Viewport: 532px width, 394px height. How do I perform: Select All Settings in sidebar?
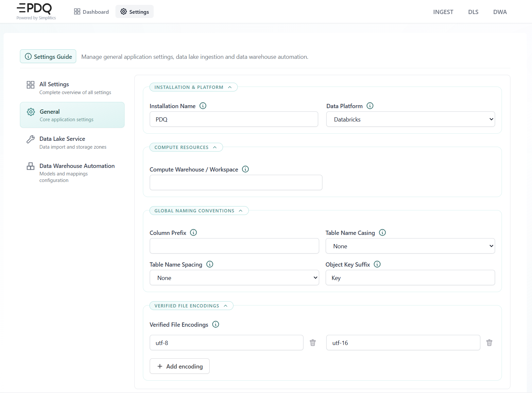pyautogui.click(x=72, y=88)
